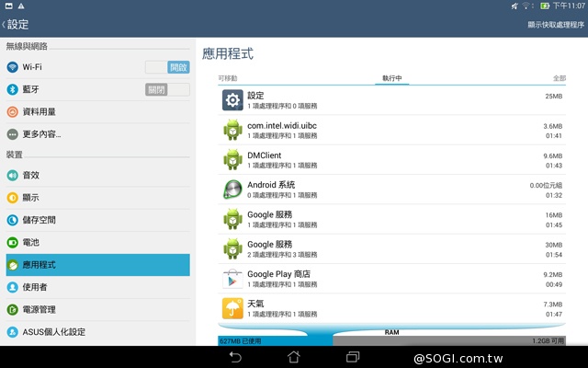
Task: Open 藍牙 Bluetooth settings label
Action: (x=30, y=89)
